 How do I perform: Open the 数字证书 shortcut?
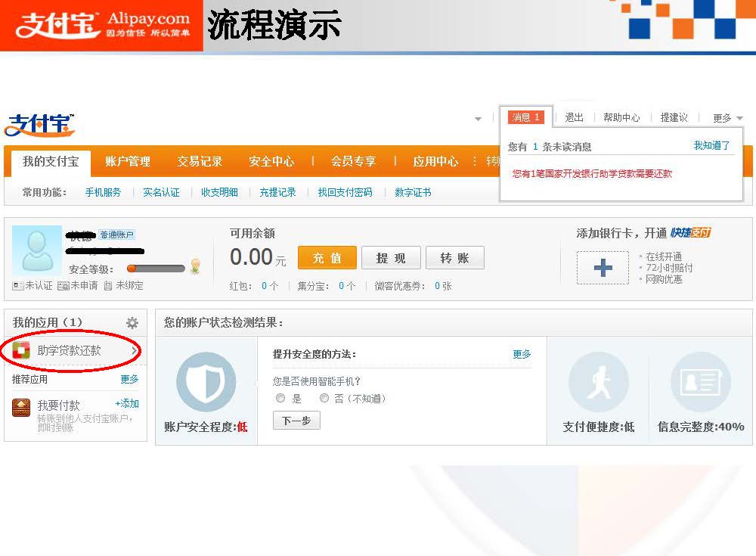click(x=414, y=192)
